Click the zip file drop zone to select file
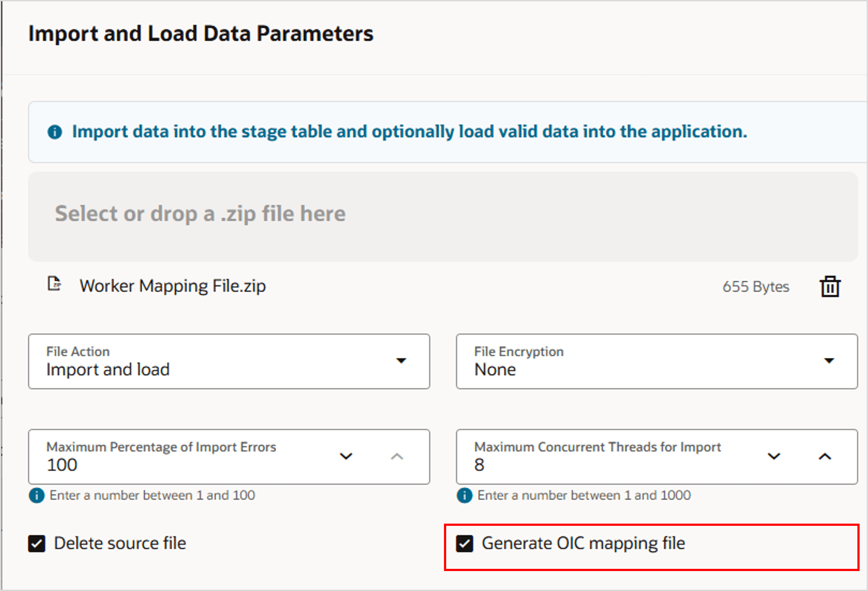The height and width of the screenshot is (591, 868). 443,216
